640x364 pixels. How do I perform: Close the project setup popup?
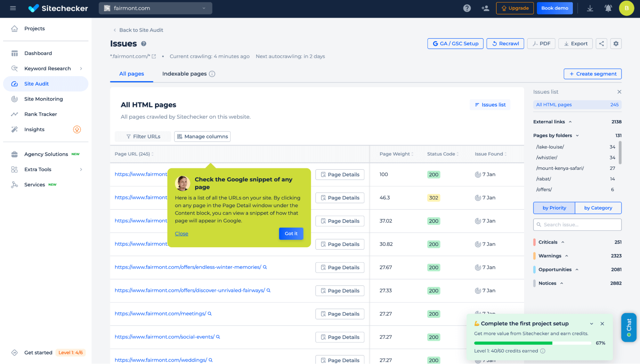[x=602, y=324]
